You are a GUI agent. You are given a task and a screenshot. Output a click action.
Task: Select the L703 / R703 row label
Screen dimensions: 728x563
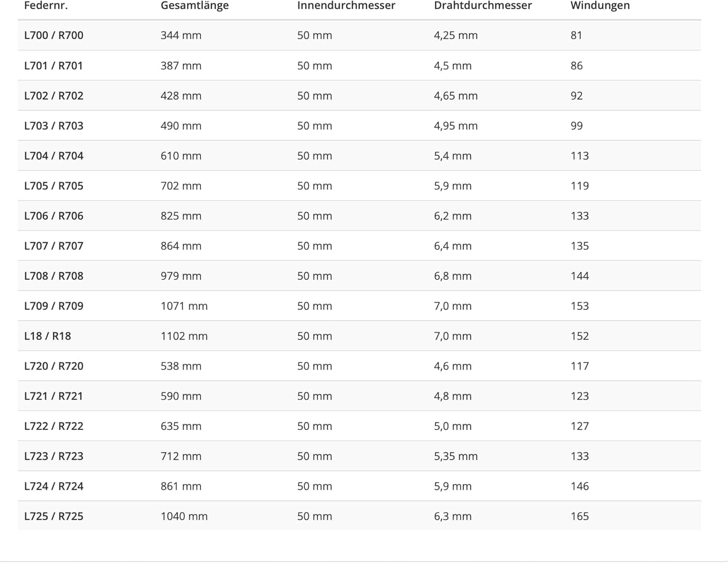point(54,126)
